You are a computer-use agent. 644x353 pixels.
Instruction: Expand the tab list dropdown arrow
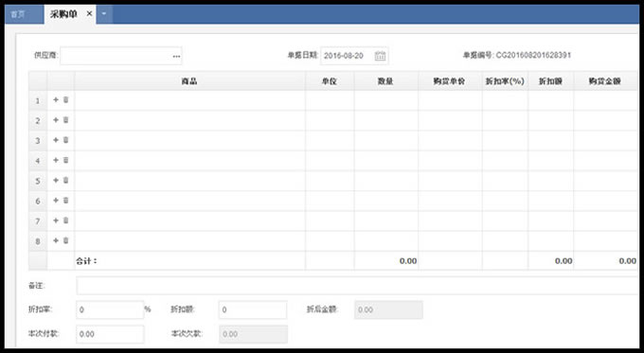point(104,14)
